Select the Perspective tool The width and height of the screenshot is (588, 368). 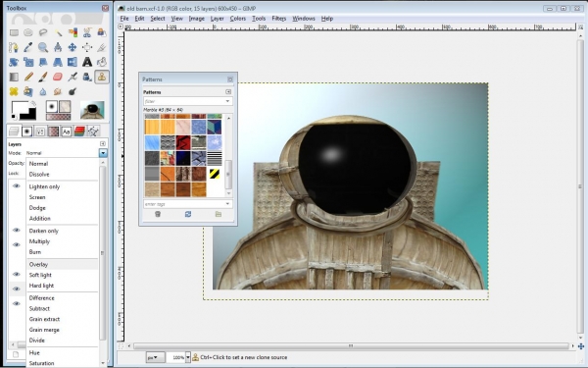pos(58,62)
